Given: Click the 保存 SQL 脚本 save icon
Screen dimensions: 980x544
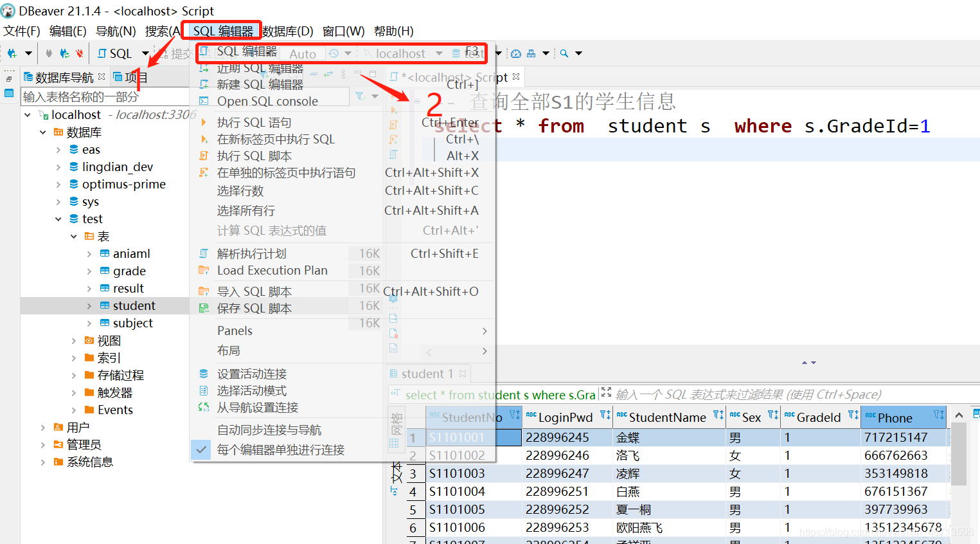Looking at the screenshot, I should [x=204, y=308].
